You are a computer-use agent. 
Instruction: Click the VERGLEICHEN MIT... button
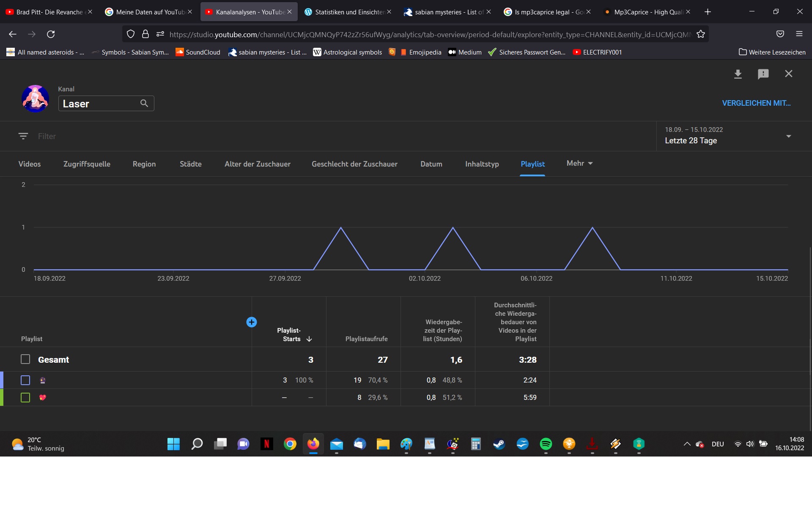tap(756, 103)
